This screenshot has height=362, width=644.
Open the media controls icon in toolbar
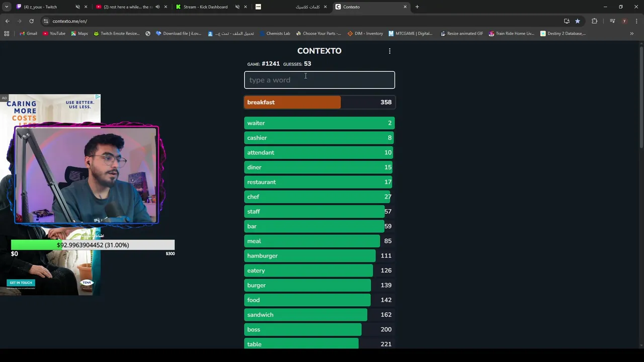[x=612, y=21]
